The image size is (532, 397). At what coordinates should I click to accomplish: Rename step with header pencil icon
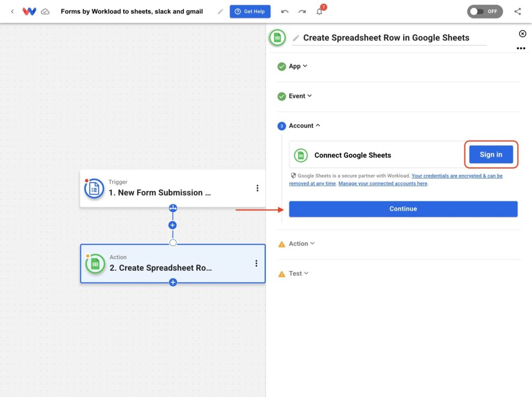tap(296, 38)
